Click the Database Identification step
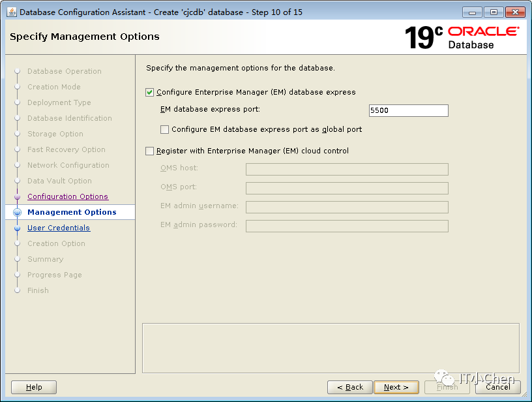The height and width of the screenshot is (402, 532). pos(70,118)
